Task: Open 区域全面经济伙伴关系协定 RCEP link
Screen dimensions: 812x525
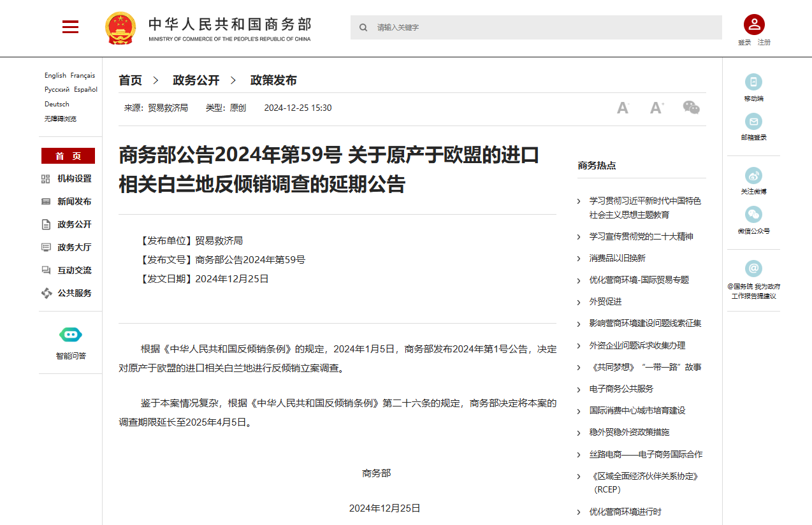Action: pos(646,482)
